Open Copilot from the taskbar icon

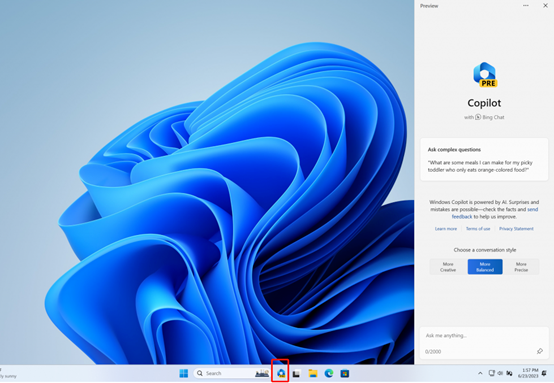click(x=281, y=373)
